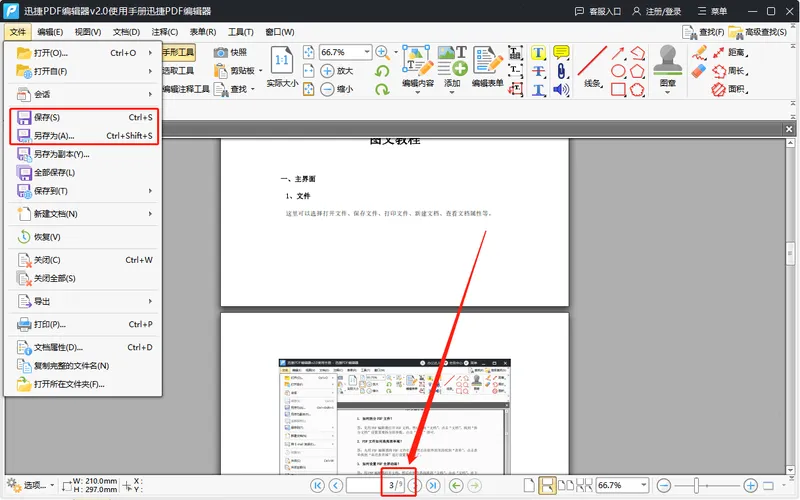Open the toolbar zoom level 66.7% dropdown
This screenshot has height=500, width=800.
coord(367,52)
